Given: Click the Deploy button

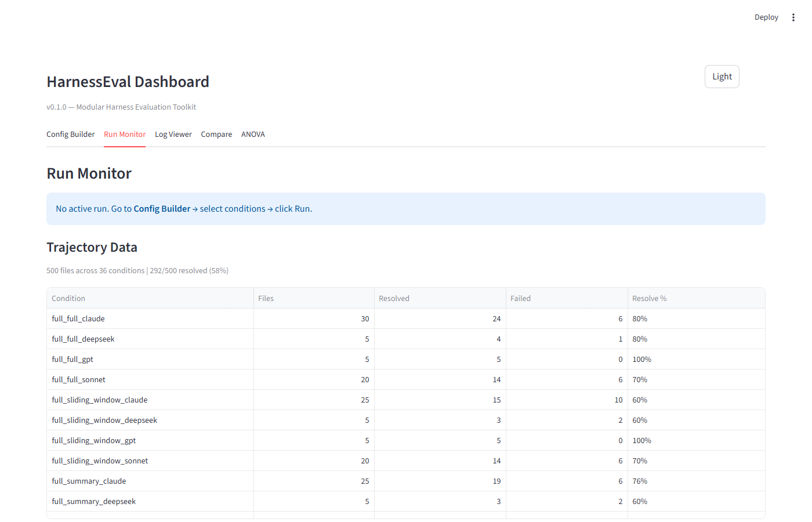Looking at the screenshot, I should pos(766,17).
